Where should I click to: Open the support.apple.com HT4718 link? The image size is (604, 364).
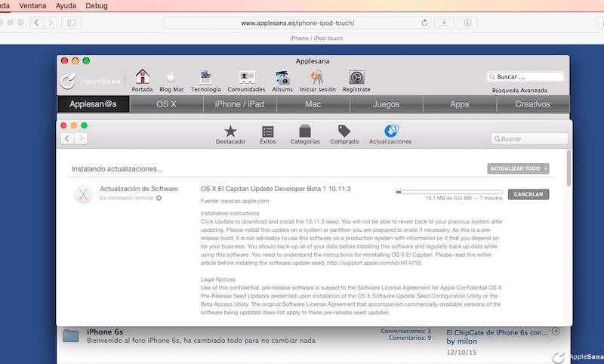coord(374,263)
